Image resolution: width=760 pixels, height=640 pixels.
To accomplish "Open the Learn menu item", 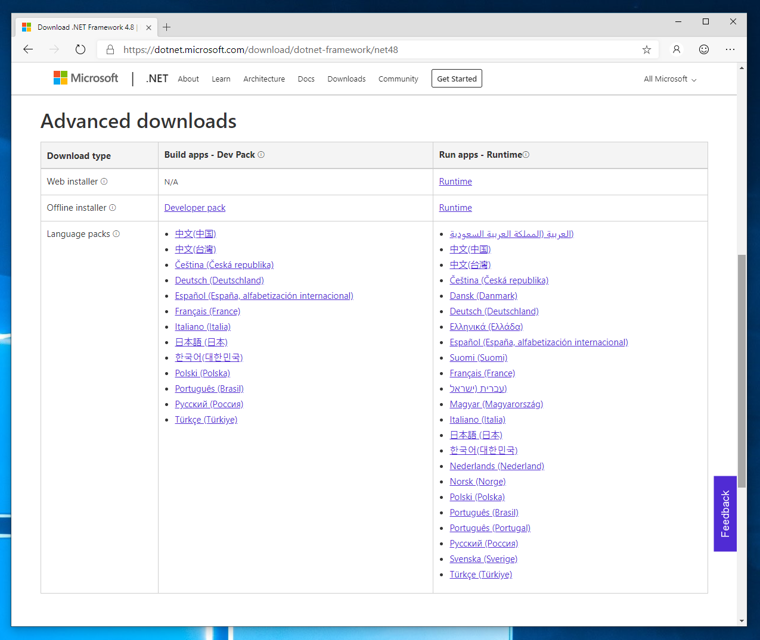I will 221,79.
